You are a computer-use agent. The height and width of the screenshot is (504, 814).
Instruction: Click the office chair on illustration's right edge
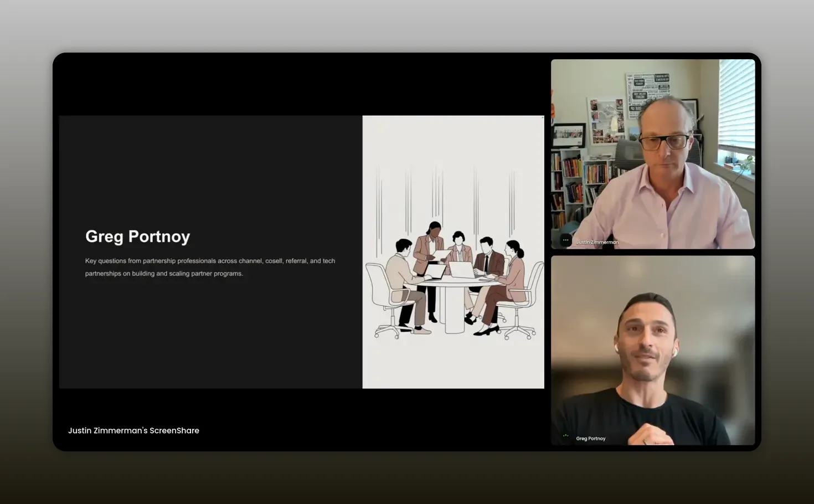click(x=526, y=302)
